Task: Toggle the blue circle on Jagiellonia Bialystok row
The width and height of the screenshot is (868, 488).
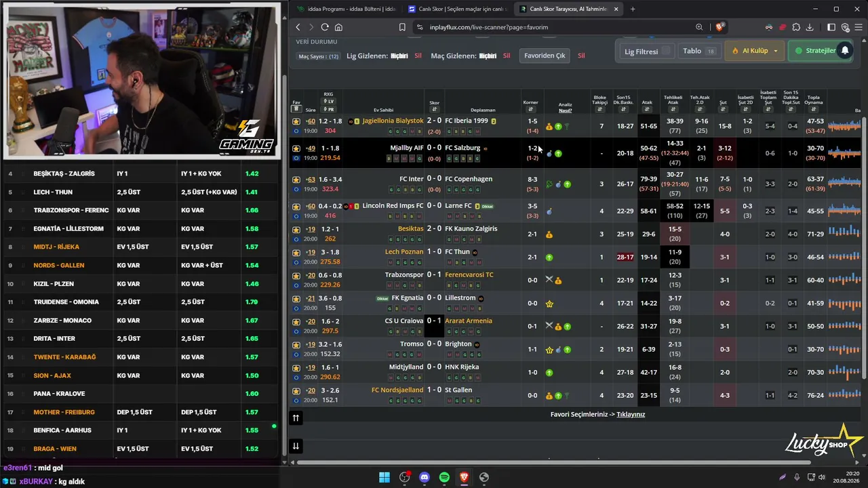Action: point(296,131)
